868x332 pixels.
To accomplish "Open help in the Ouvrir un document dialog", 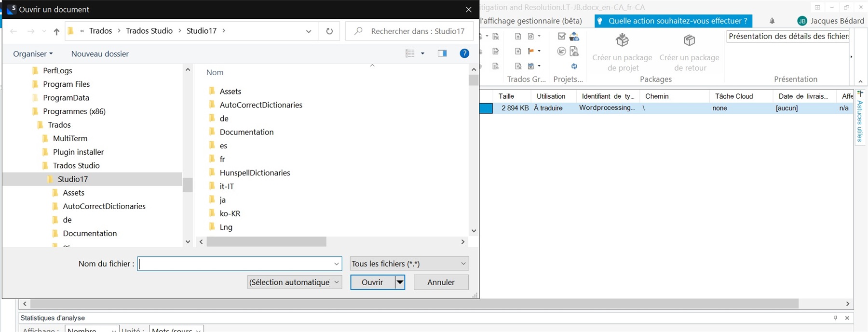I will coord(464,53).
